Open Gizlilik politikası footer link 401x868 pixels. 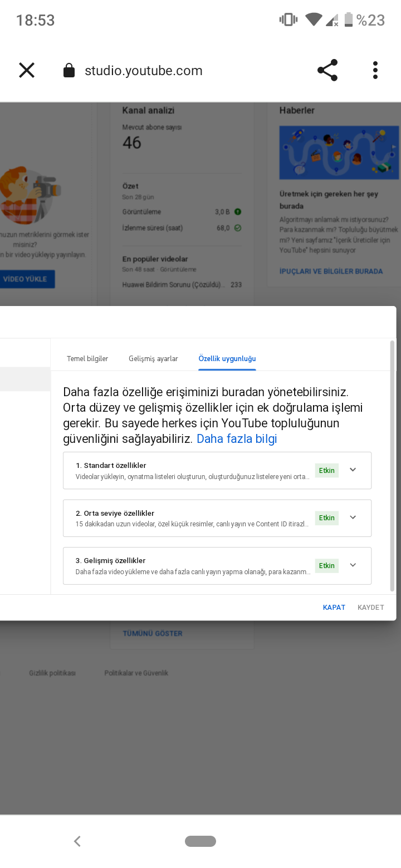click(52, 673)
